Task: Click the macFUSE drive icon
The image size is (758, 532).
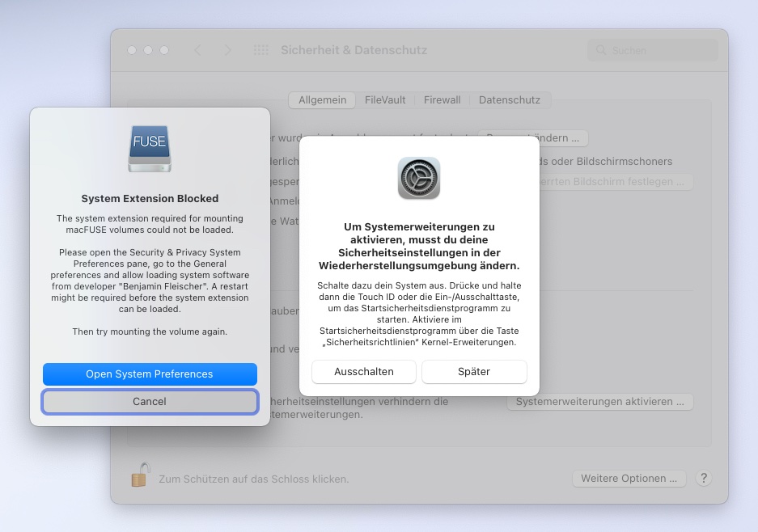Action: coord(150,147)
